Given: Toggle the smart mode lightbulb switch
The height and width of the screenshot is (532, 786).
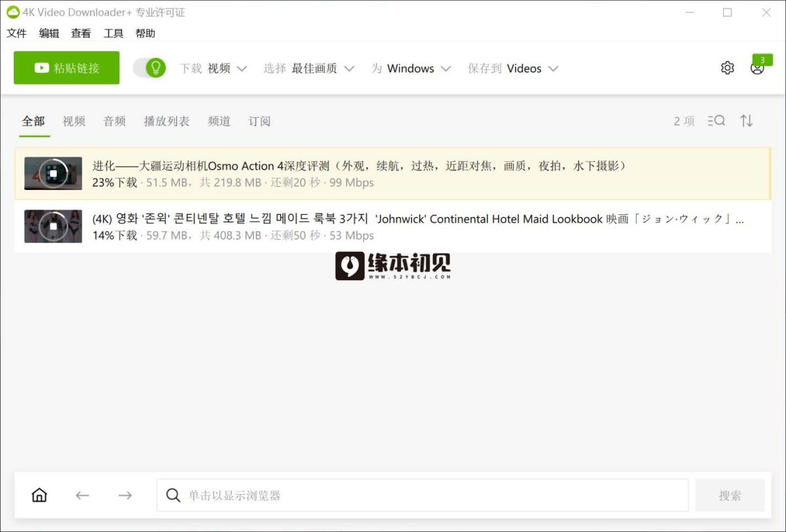Looking at the screenshot, I should point(149,68).
